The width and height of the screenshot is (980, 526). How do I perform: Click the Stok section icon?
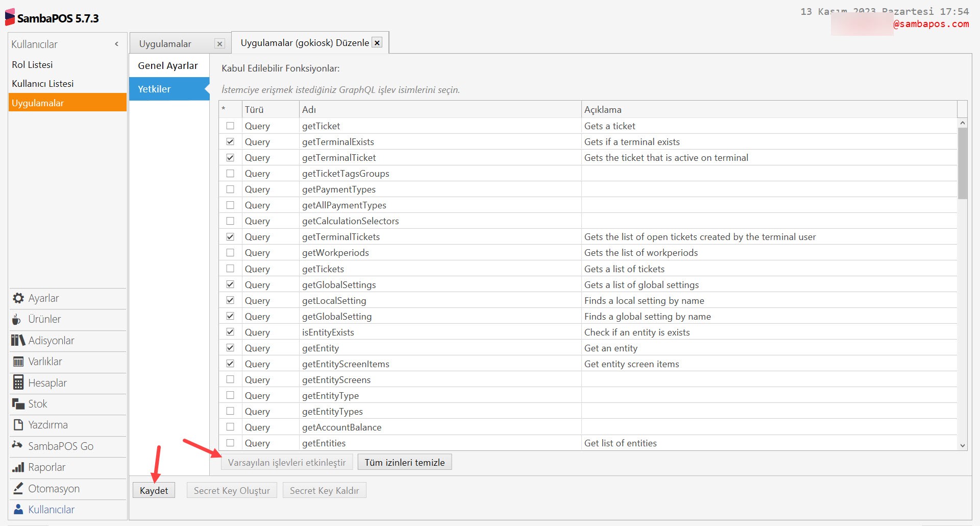tap(18, 404)
